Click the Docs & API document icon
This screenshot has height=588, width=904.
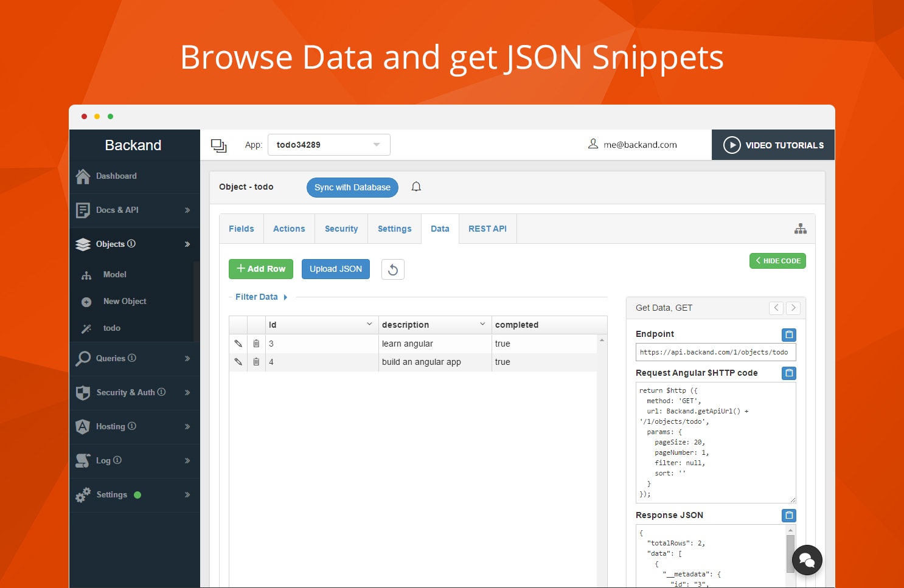coord(83,210)
